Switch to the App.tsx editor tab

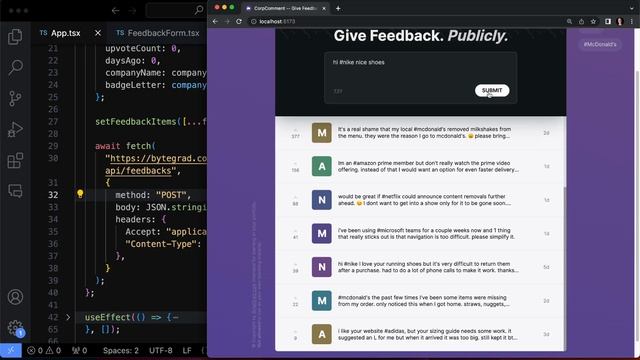click(x=66, y=33)
